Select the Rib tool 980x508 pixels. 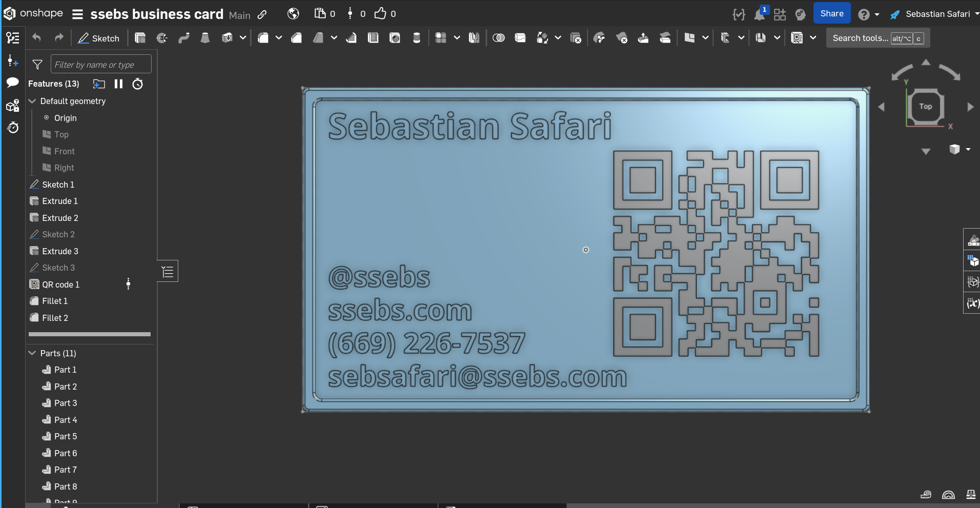(x=351, y=38)
